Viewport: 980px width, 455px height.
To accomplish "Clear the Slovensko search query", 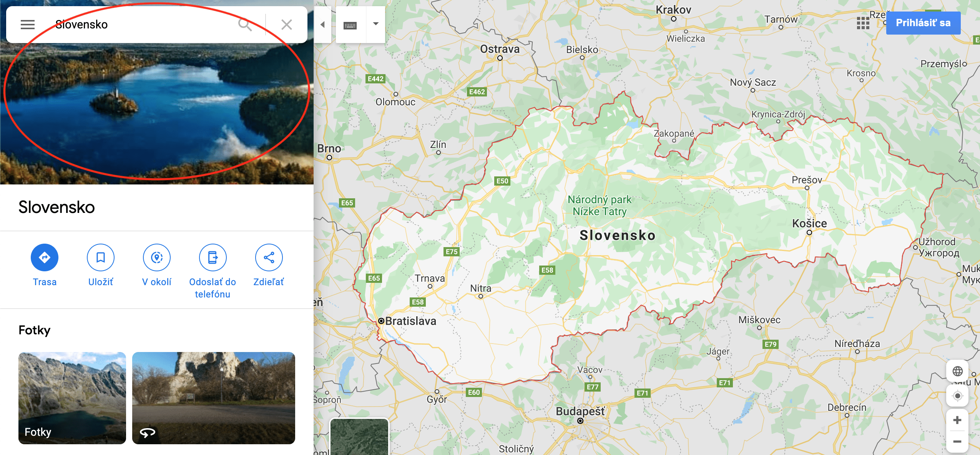I will click(287, 25).
